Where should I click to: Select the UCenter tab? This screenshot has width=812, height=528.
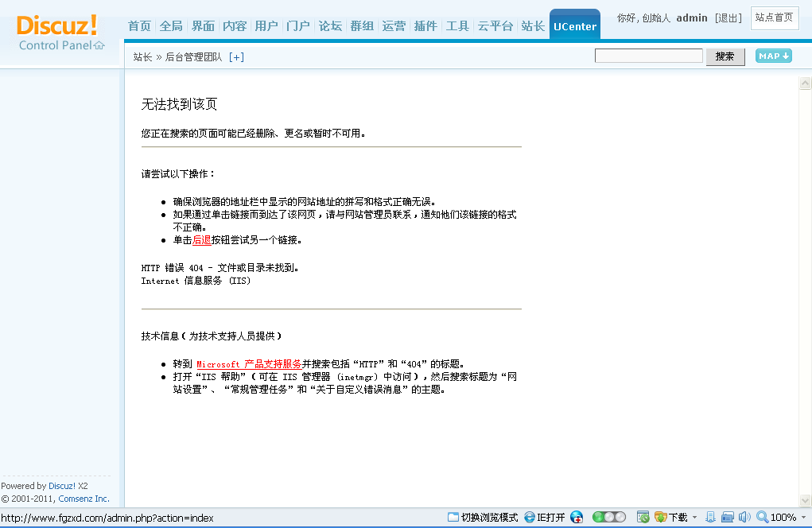(x=575, y=25)
